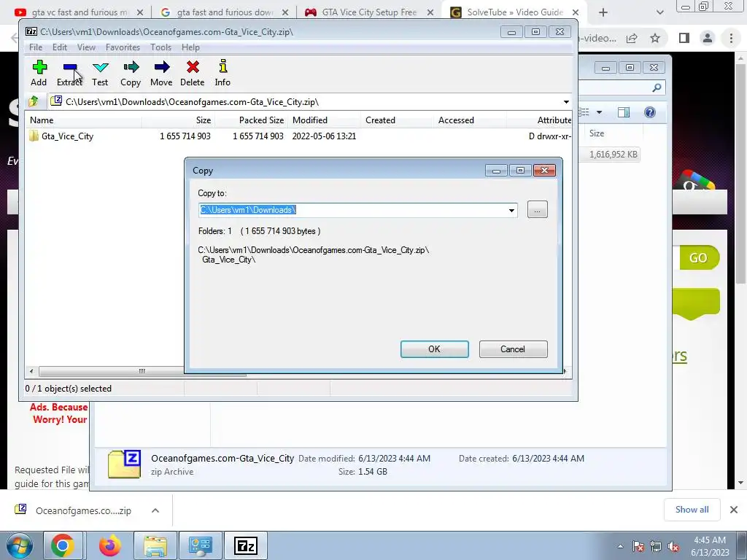The height and width of the screenshot is (560, 747).
Task: Expand the 7-Zip address bar dropdown
Action: [x=565, y=102]
